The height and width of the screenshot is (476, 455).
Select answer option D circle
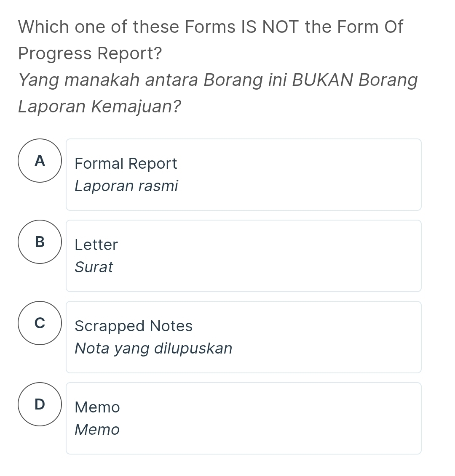click(x=40, y=404)
